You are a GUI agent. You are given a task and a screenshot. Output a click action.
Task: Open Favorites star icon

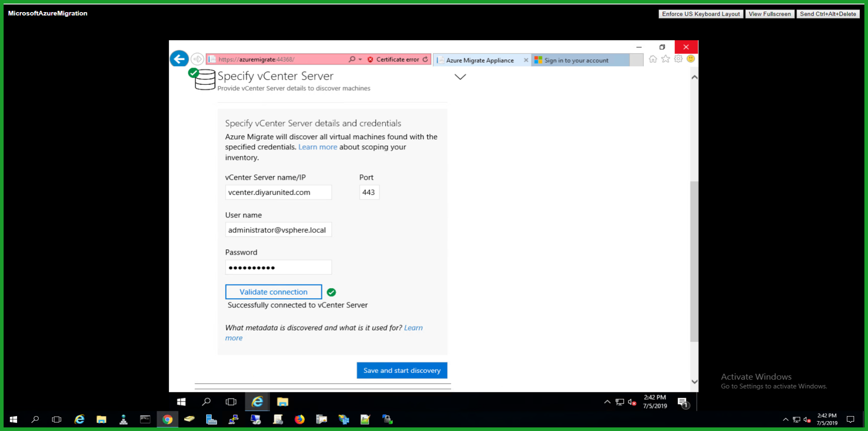665,59
